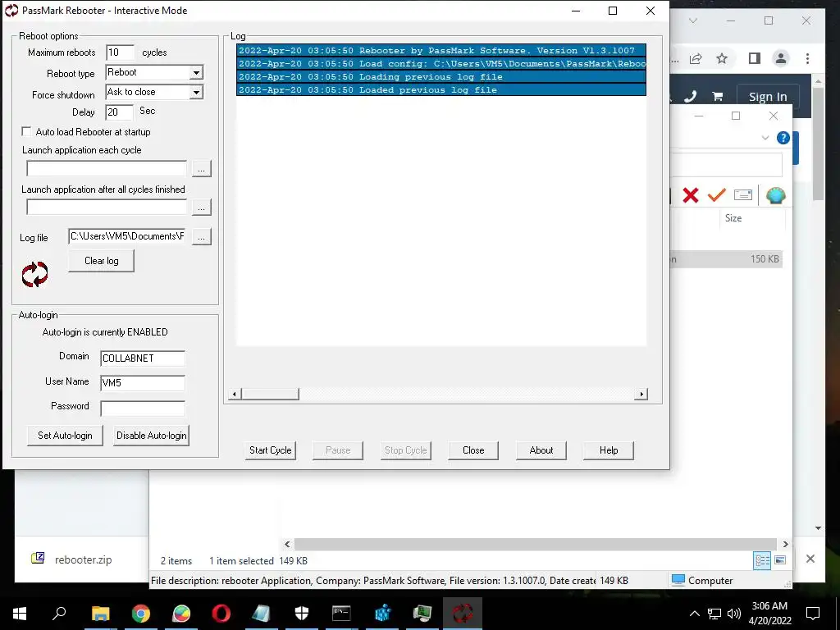Screen dimensions: 840x630
Task: Click the globe toolbar icon
Action: coord(776,195)
